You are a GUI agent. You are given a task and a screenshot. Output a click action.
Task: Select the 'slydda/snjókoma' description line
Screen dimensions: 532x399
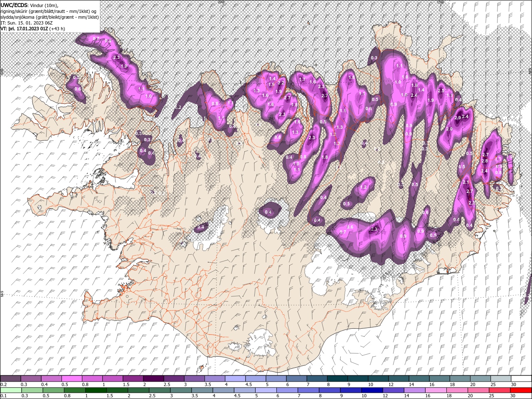[x=50, y=17]
